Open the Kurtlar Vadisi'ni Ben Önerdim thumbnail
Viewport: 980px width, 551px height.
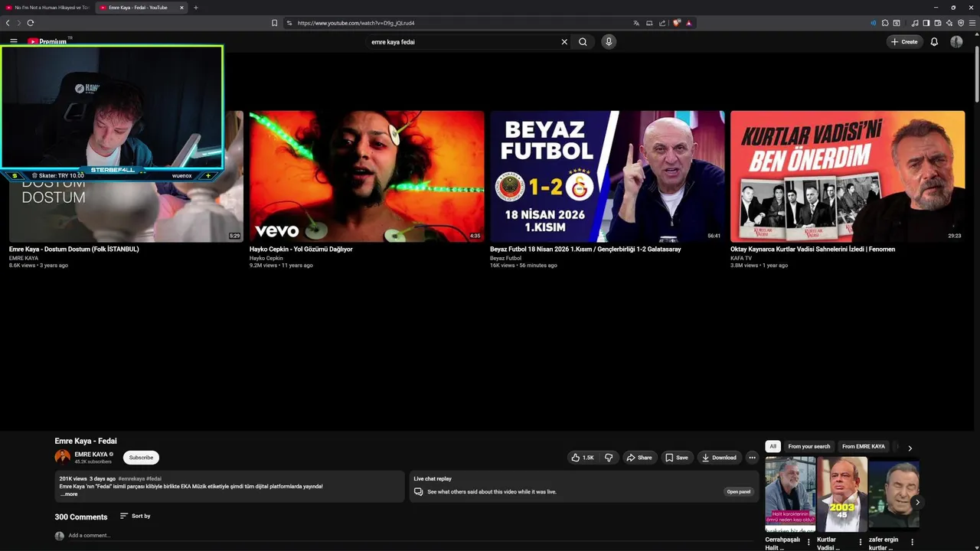pyautogui.click(x=848, y=177)
